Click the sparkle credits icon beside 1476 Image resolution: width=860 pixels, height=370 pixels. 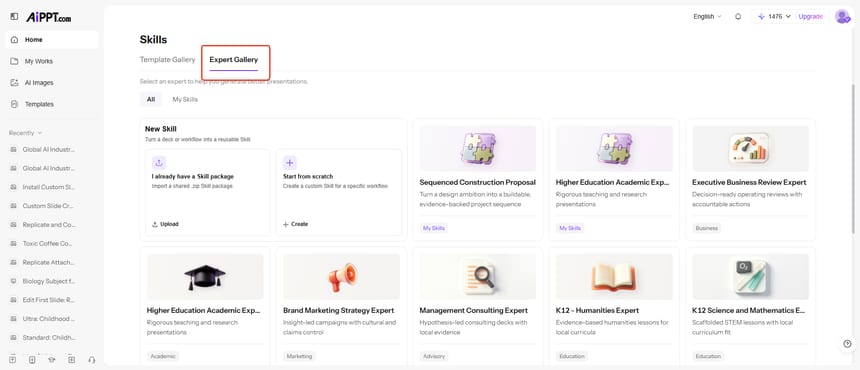pos(761,16)
